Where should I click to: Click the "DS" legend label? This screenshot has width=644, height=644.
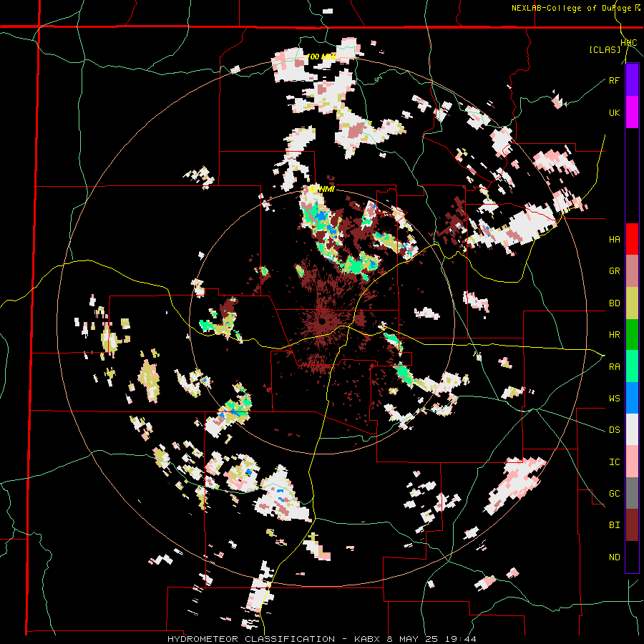tap(614, 430)
